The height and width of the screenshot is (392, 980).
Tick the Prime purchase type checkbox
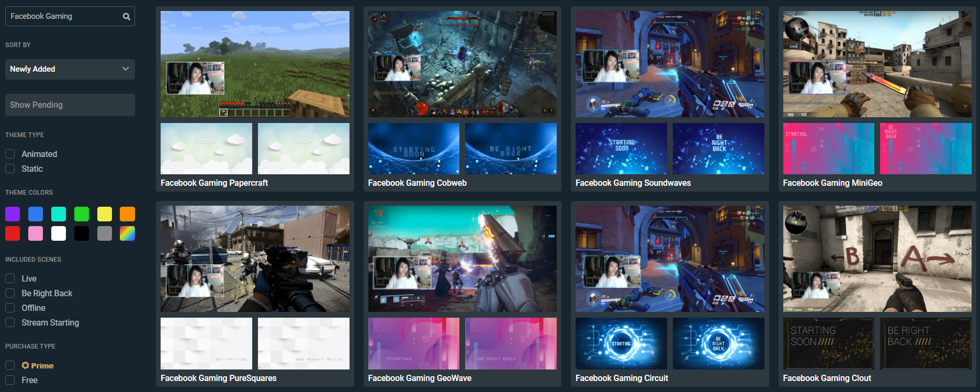[x=10, y=365]
